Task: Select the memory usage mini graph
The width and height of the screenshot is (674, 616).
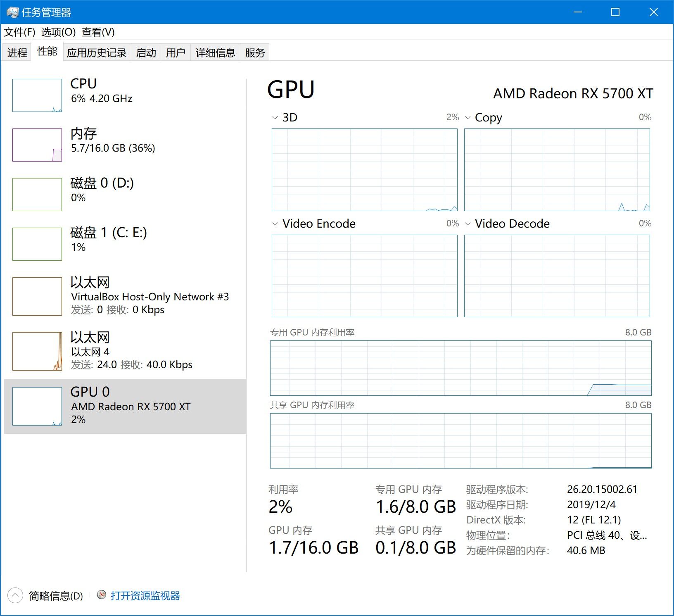Action: 37,145
